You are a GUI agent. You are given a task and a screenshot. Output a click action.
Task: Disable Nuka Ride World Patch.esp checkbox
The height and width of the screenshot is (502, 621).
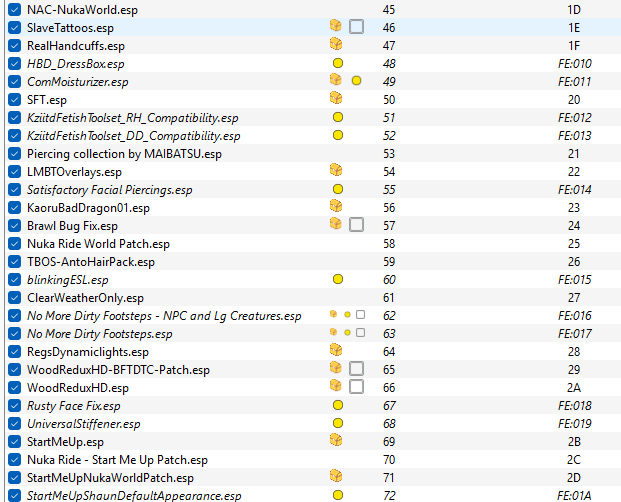coord(15,243)
